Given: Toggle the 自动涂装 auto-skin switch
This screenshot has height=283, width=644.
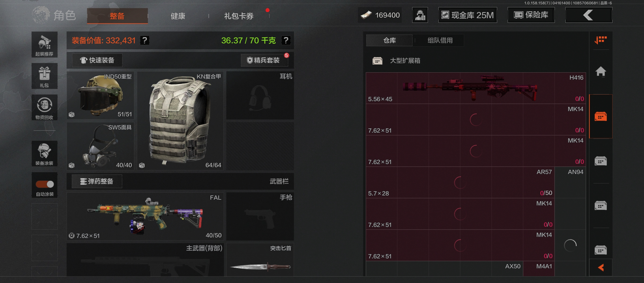Looking at the screenshot, I should coord(45,184).
